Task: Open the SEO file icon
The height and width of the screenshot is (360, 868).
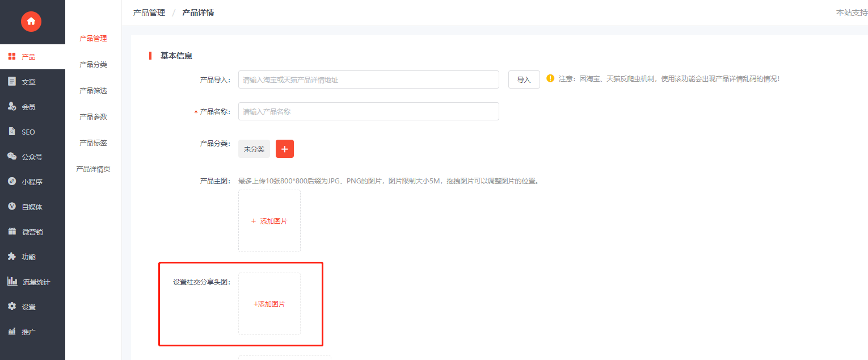Action: coord(12,131)
